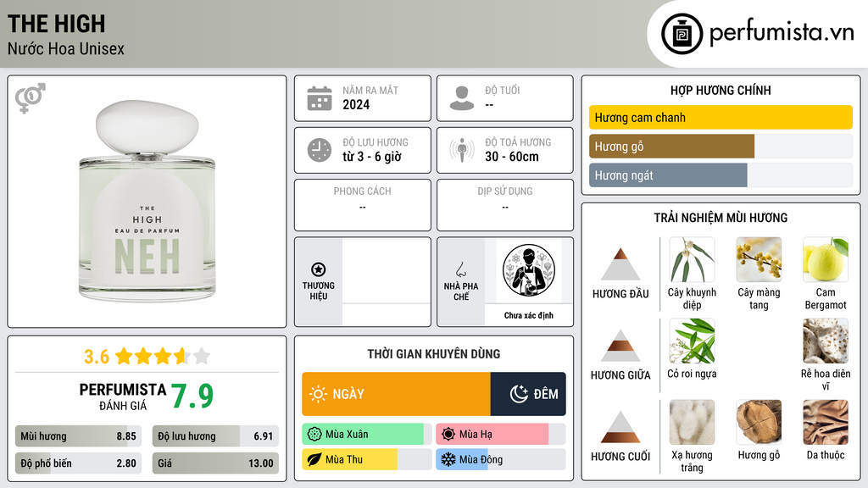
Task: Click the Chưa xác định perfumer label
Action: coord(529,315)
